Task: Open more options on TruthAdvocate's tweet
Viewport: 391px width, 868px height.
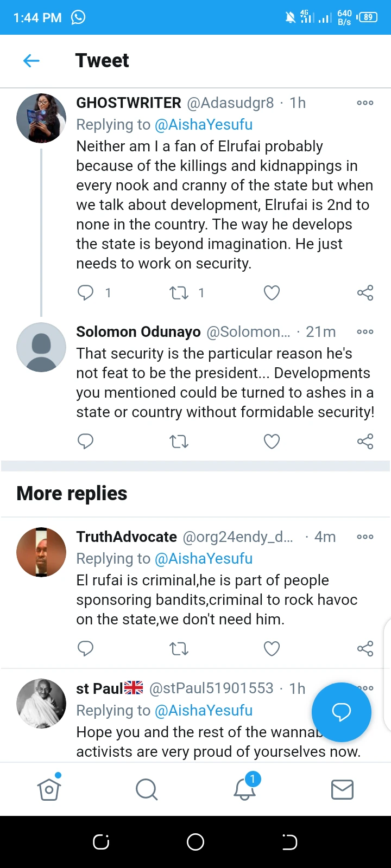Action: (x=365, y=537)
